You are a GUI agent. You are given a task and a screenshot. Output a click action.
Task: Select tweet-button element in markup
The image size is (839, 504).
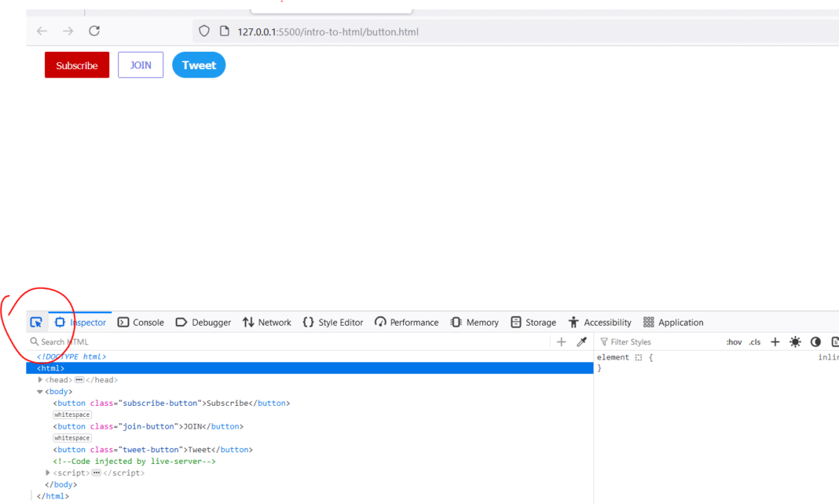(152, 450)
